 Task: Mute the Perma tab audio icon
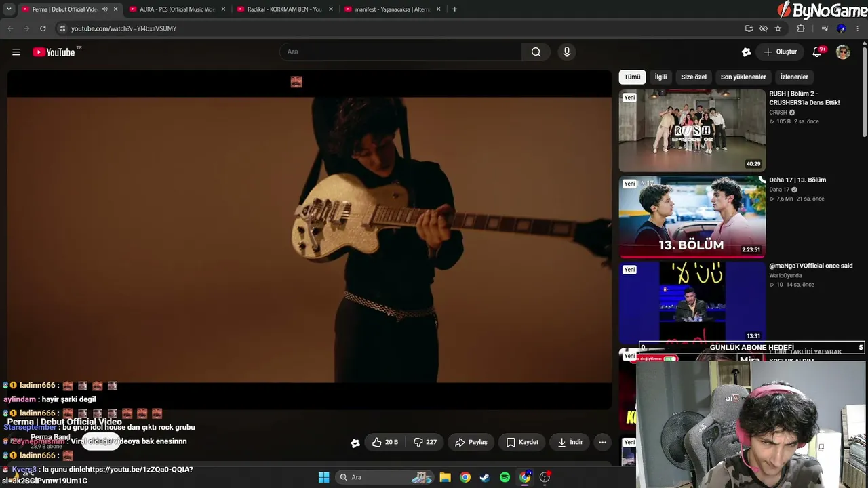coord(105,9)
